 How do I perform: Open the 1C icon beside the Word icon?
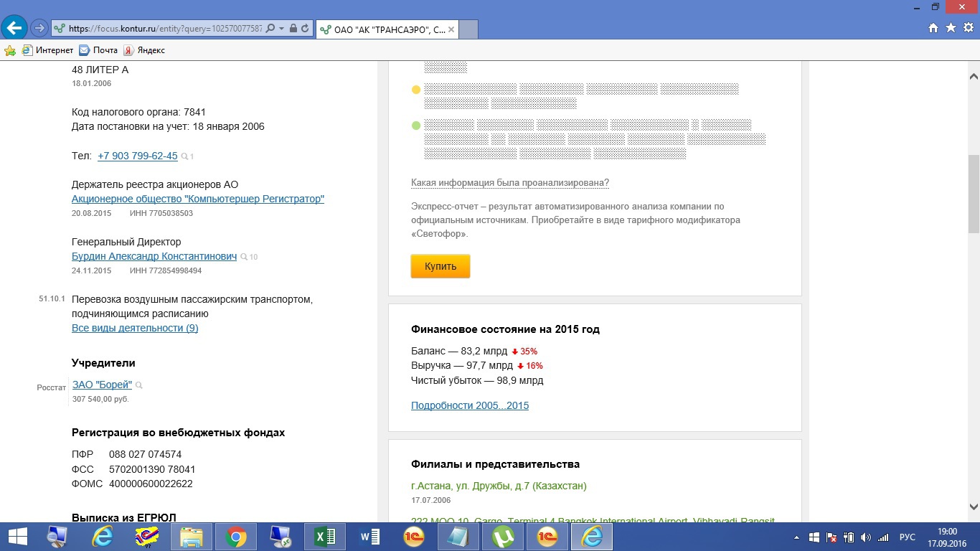coord(413,537)
